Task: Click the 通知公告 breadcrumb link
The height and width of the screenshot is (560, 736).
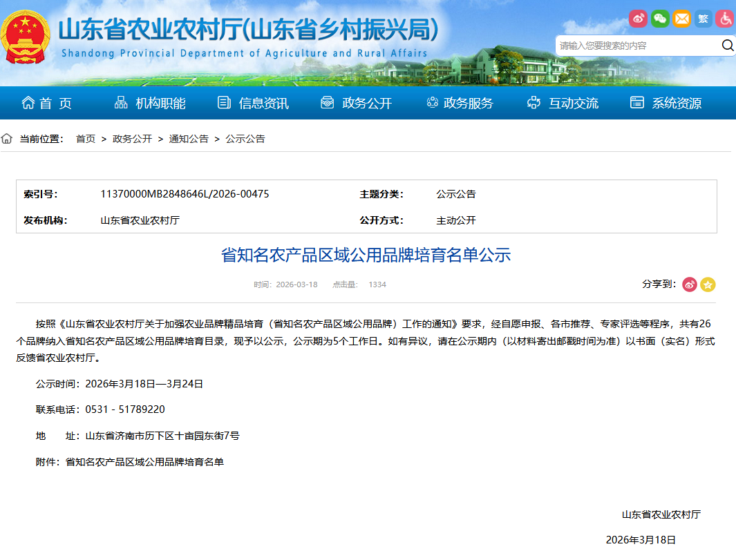Action: click(x=189, y=139)
